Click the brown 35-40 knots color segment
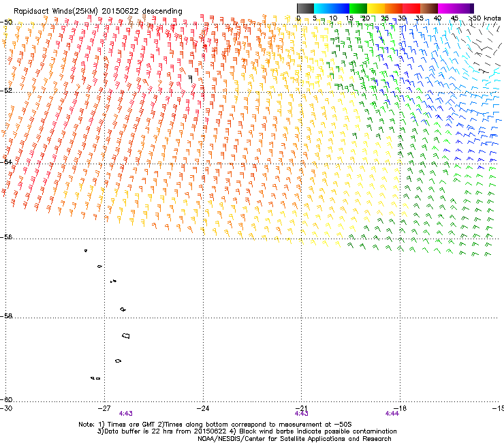Screen dimensions: 504x443 429,8
